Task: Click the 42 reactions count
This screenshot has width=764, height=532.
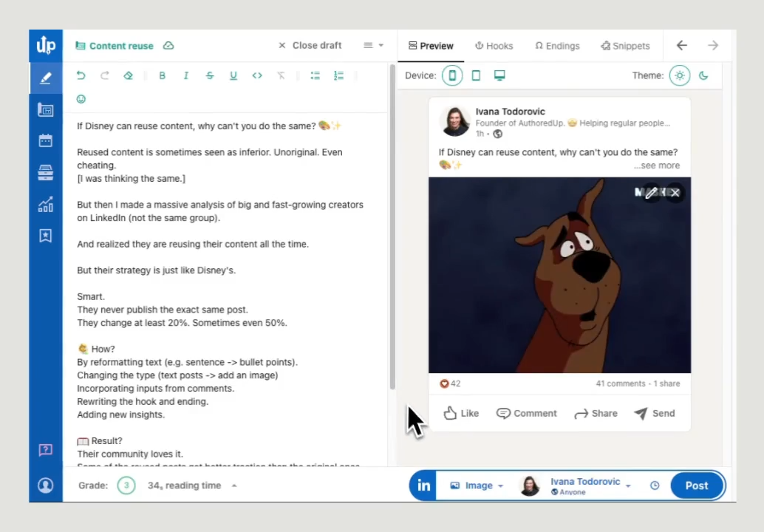Action: [x=450, y=383]
